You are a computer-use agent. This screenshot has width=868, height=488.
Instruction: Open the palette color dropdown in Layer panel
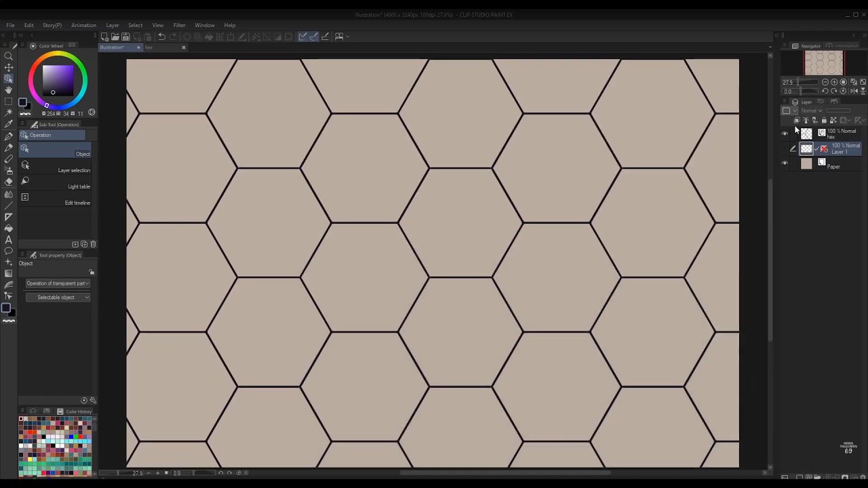(x=789, y=110)
